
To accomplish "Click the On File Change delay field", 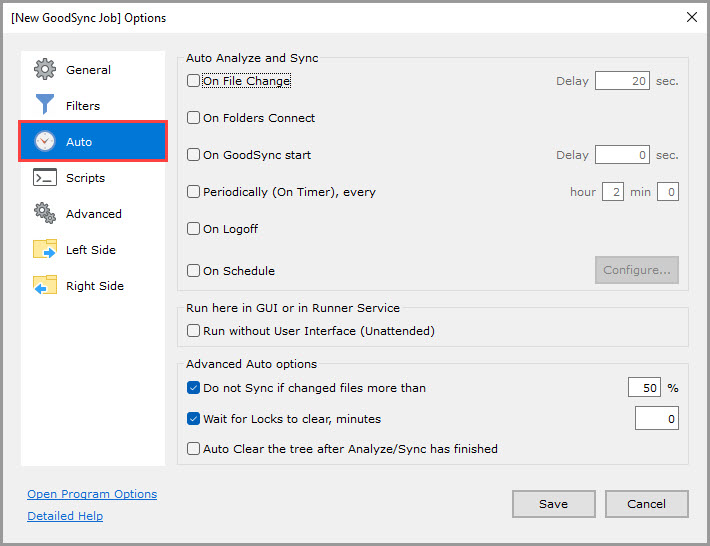I will [622, 81].
